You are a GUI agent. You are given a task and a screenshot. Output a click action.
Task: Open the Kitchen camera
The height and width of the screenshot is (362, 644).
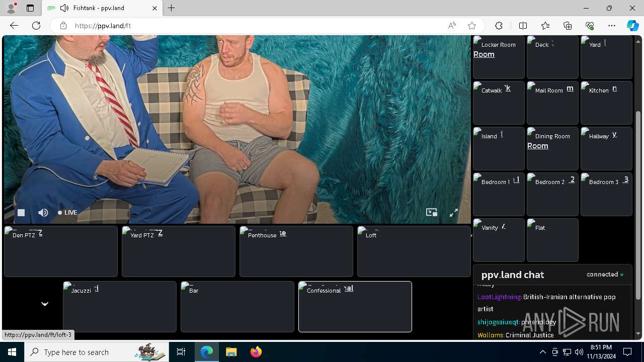pyautogui.click(x=606, y=103)
